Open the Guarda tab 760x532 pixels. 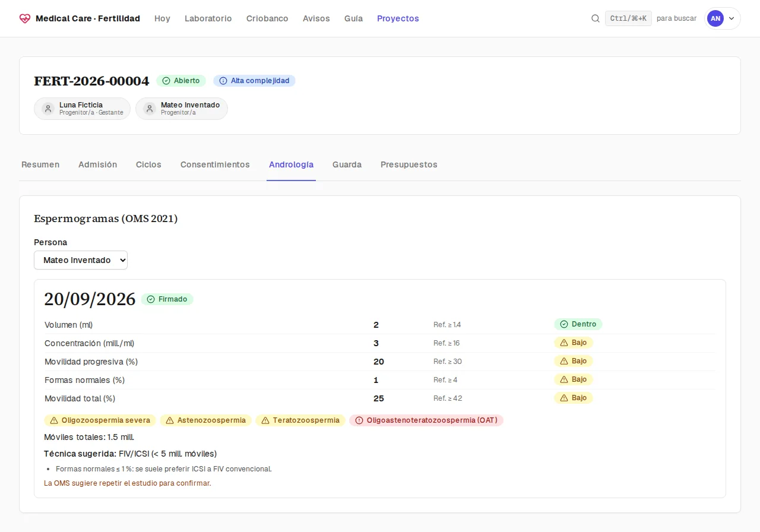point(347,164)
